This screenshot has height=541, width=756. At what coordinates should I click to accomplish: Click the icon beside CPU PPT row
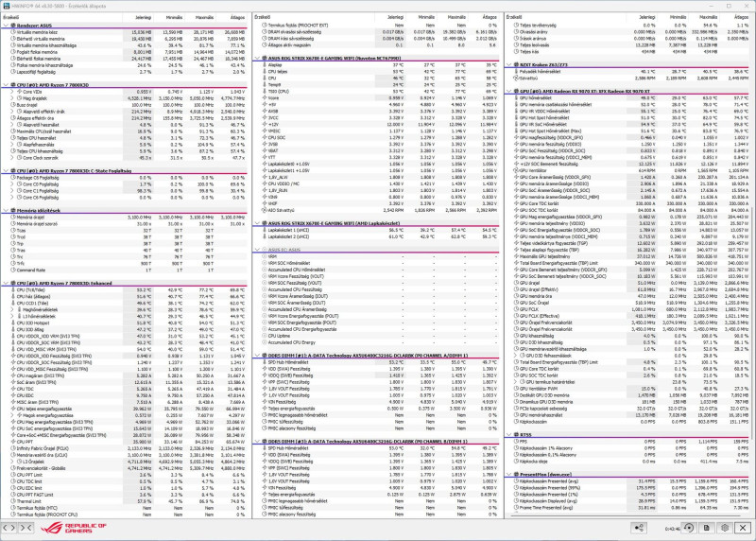[x=13, y=442]
